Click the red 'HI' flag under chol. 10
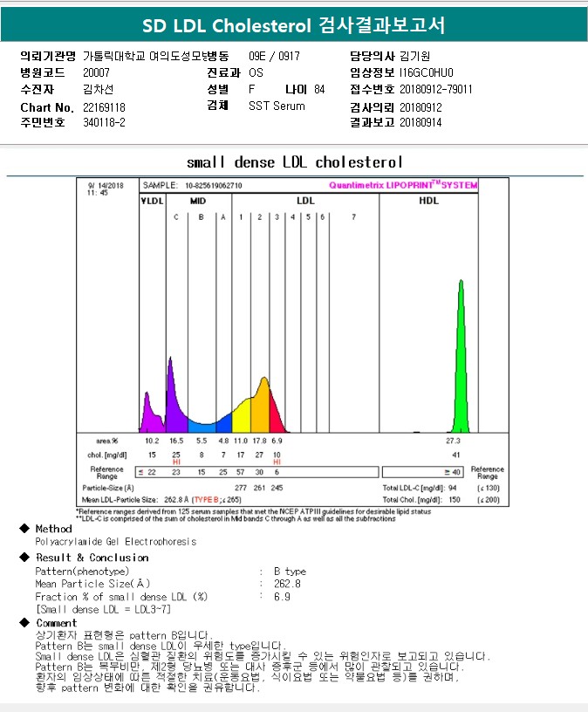Viewport: 588px width, 712px height. (x=277, y=462)
